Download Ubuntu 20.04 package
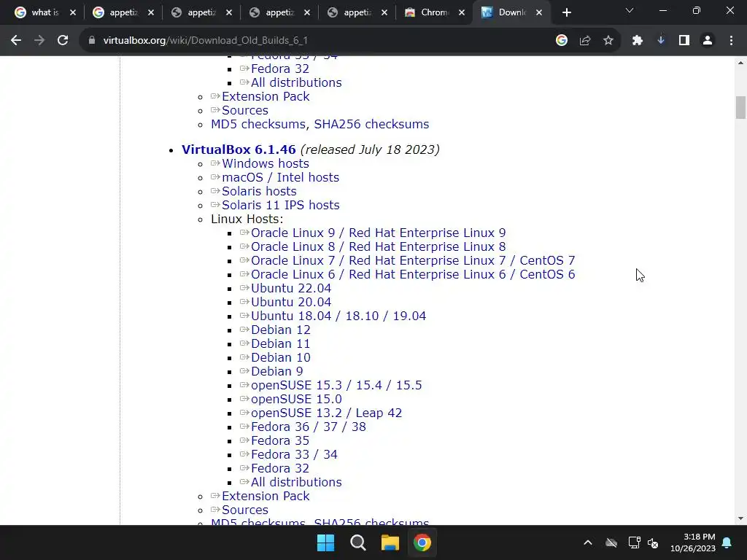Screen dimensions: 747x560 [x=291, y=302]
